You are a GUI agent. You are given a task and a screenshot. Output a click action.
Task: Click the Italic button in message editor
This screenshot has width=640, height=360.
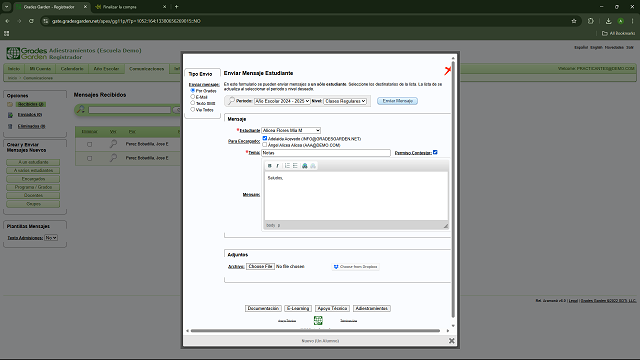(x=278, y=166)
